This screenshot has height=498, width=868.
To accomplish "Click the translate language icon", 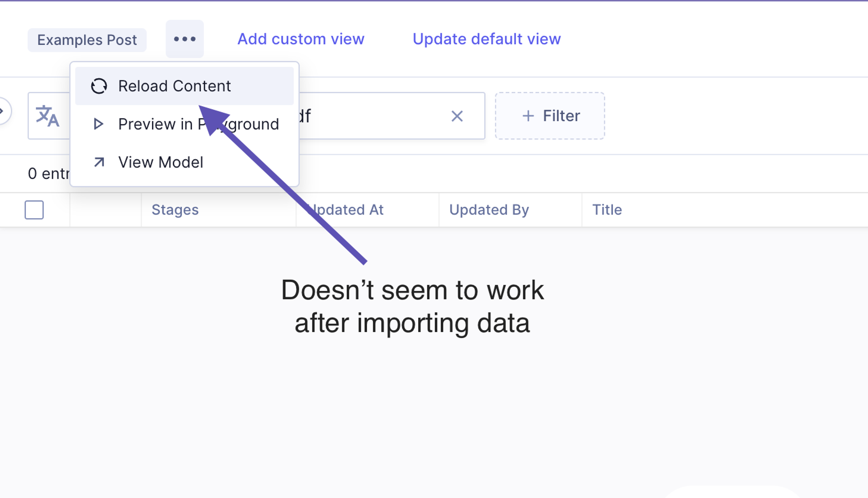I will click(47, 116).
